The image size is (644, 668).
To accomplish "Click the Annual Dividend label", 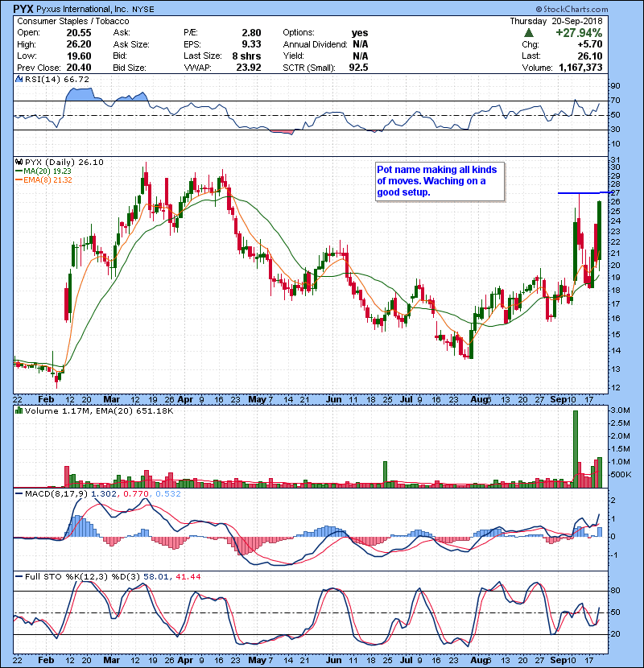I will [x=316, y=44].
